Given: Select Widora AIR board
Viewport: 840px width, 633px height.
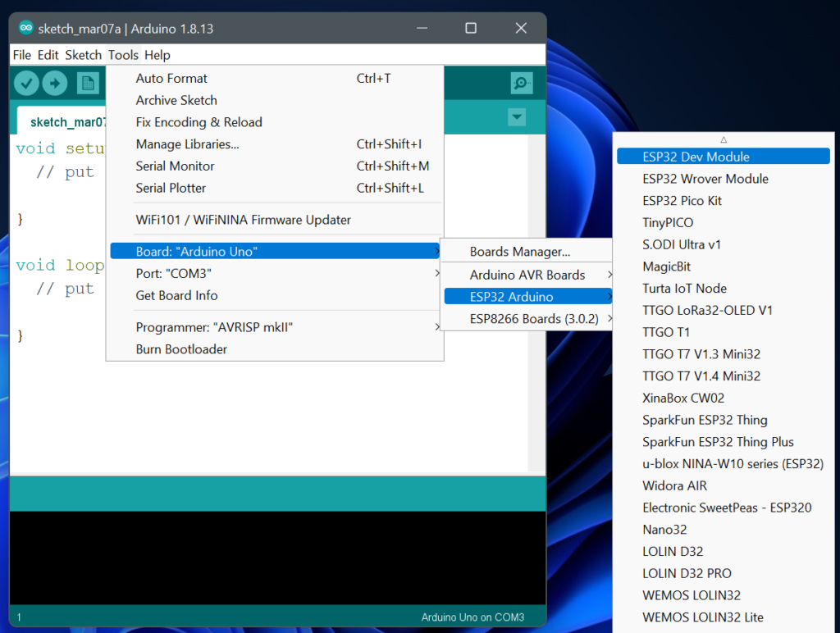Looking at the screenshot, I should [x=724, y=485].
